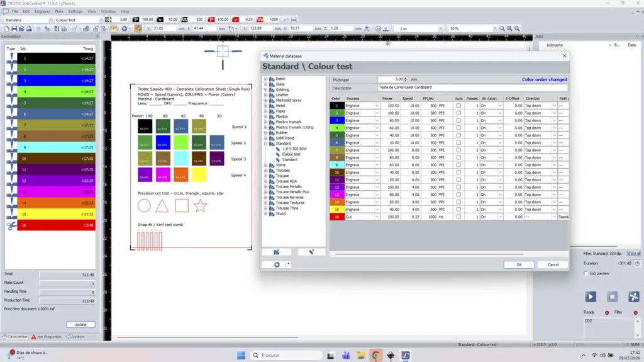The width and height of the screenshot is (644, 362).
Task: Confirm with the OK button
Action: click(519, 264)
